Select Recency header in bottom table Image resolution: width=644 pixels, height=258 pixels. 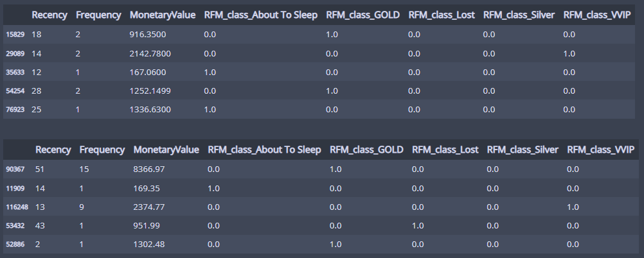point(53,150)
